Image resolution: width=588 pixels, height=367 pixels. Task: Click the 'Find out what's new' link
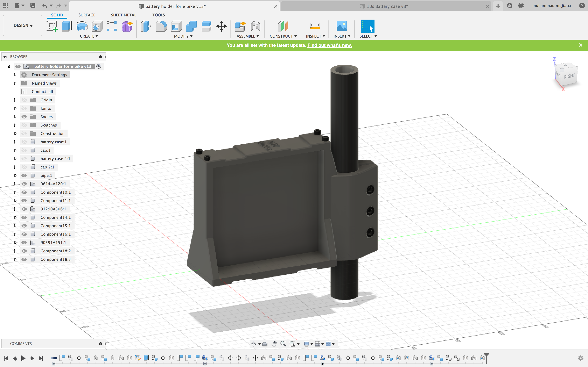(x=329, y=45)
